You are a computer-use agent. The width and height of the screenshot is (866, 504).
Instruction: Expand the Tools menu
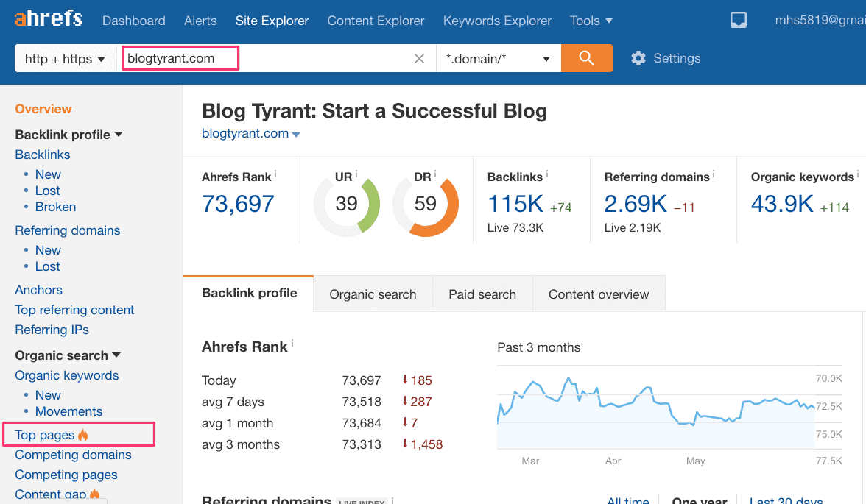tap(591, 21)
